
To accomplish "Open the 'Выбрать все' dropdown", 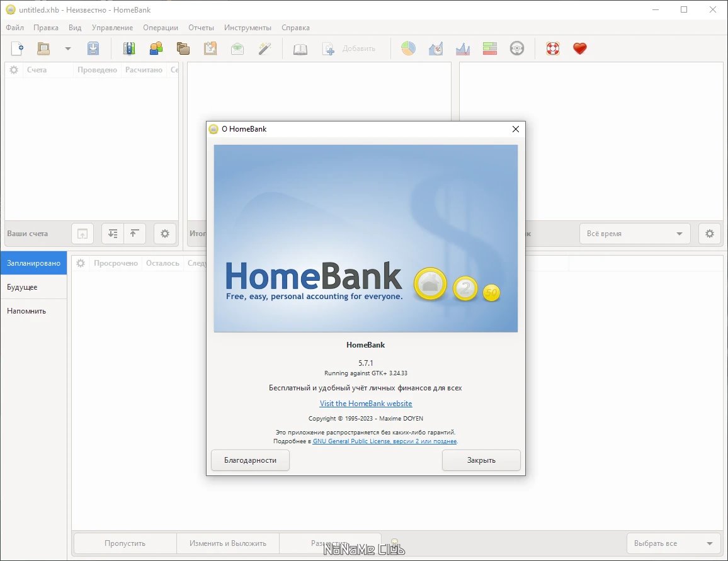I will tap(674, 543).
